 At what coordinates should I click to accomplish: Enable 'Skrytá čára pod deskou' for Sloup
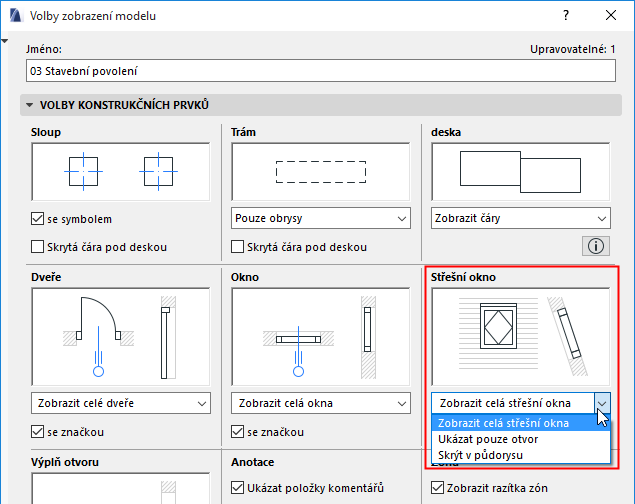(39, 247)
